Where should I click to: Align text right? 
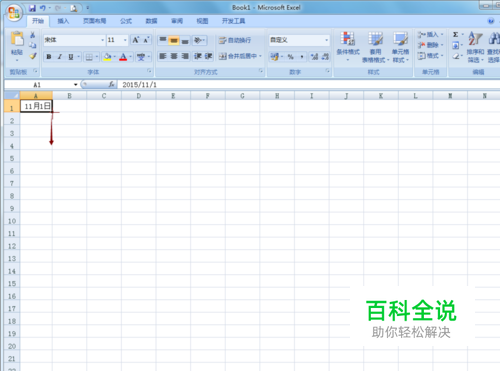click(x=185, y=56)
